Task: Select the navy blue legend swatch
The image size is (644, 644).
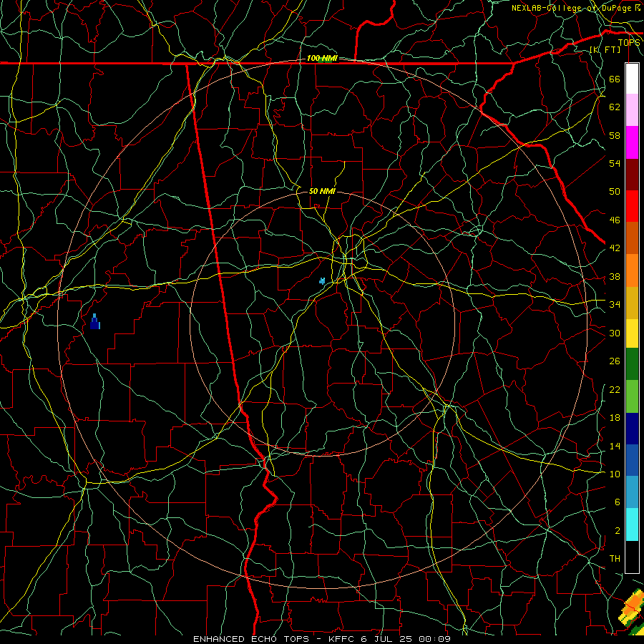Action: [632, 429]
